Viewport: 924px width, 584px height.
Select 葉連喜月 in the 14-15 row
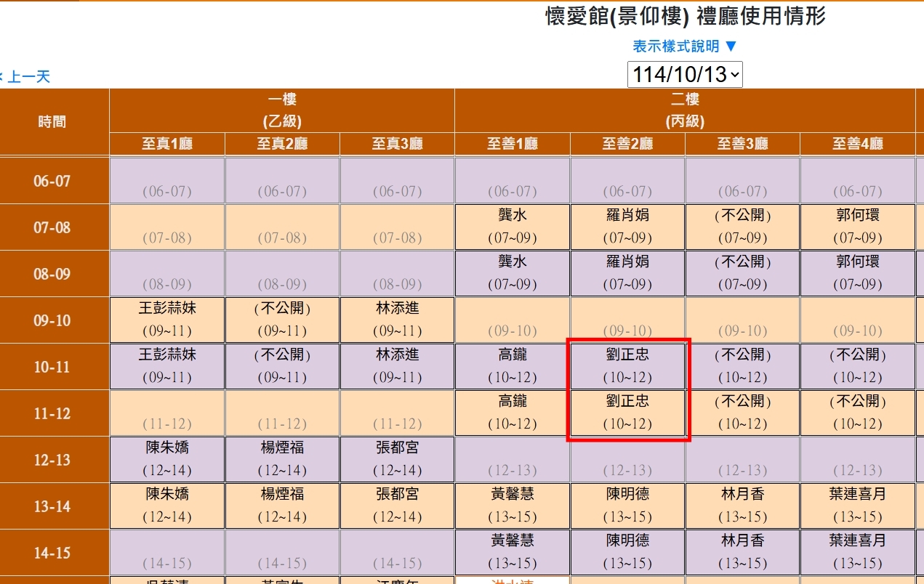pos(858,541)
